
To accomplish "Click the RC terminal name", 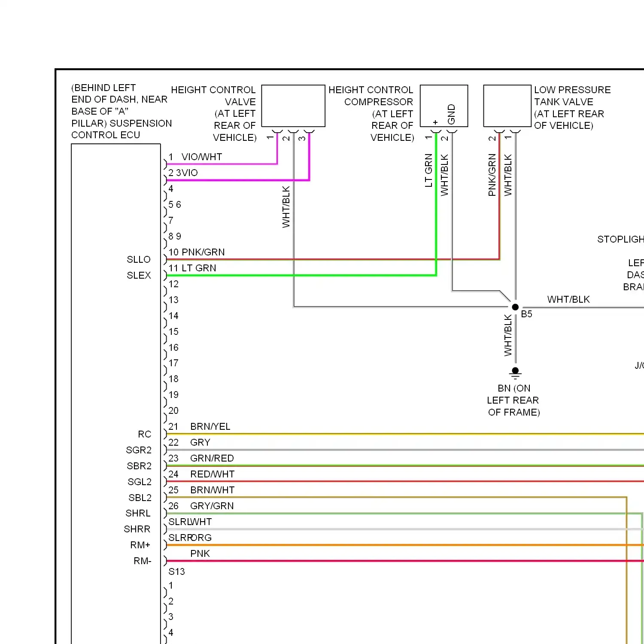I will (x=145, y=434).
